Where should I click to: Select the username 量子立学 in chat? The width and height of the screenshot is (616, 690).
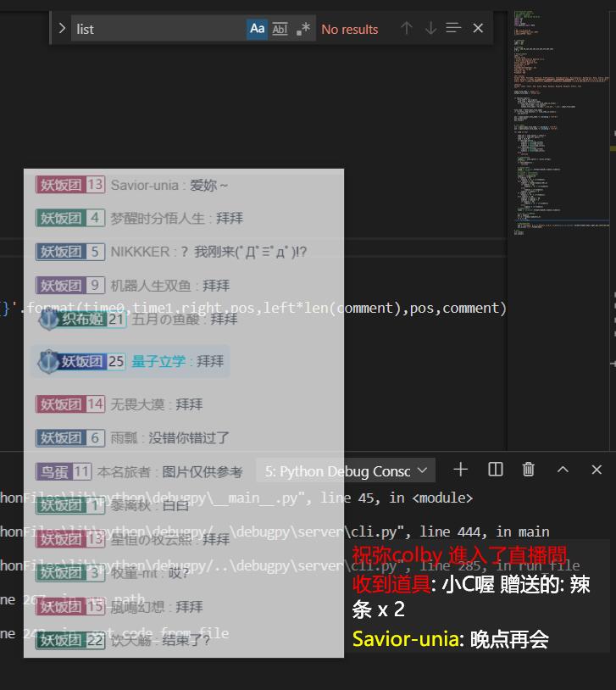[x=158, y=361]
